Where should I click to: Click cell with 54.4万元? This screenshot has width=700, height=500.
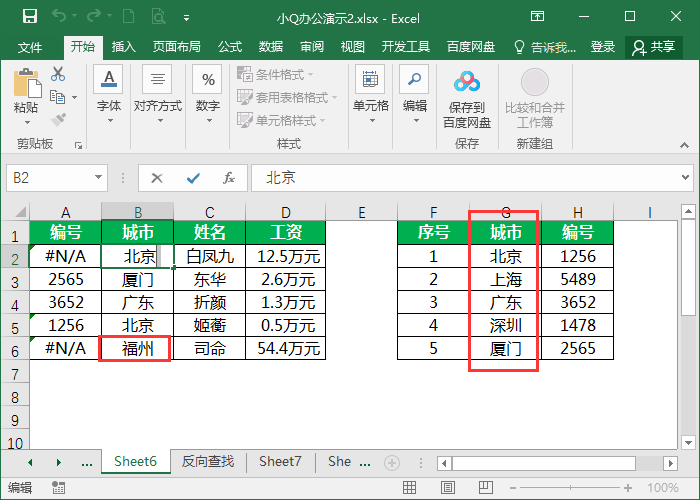tap(286, 348)
